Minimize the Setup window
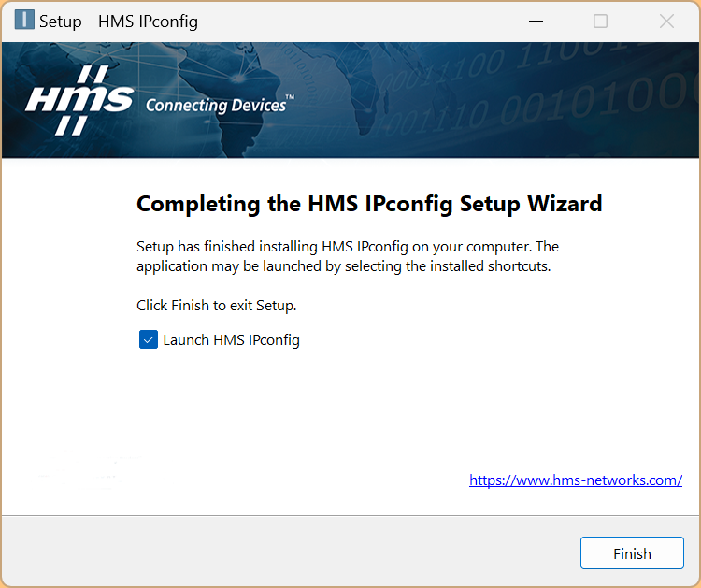This screenshot has width=701, height=588. tap(536, 21)
